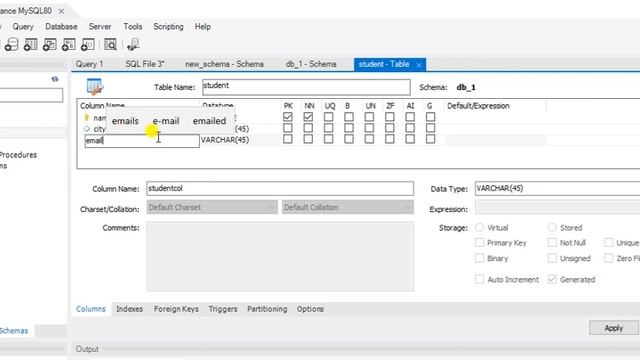Click the email column name edit box
640x360 pixels.
[142, 141]
